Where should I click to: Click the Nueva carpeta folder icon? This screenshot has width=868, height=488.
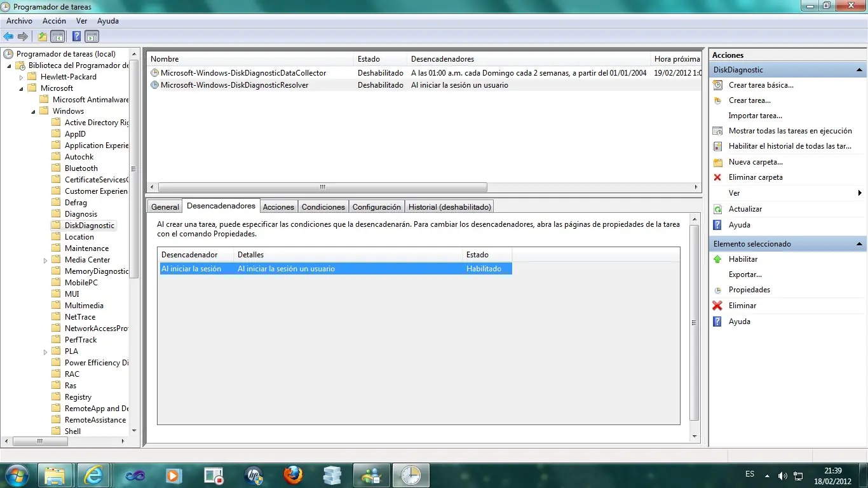[x=717, y=162]
